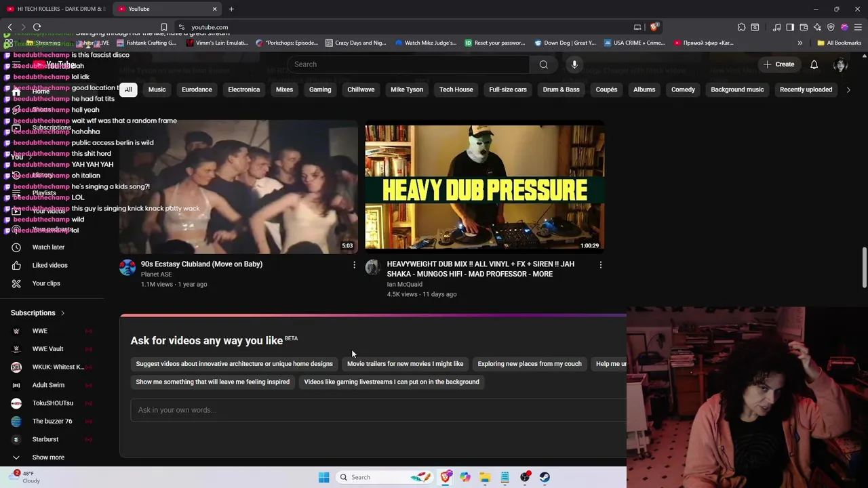Go back with browser back arrow

(10, 27)
